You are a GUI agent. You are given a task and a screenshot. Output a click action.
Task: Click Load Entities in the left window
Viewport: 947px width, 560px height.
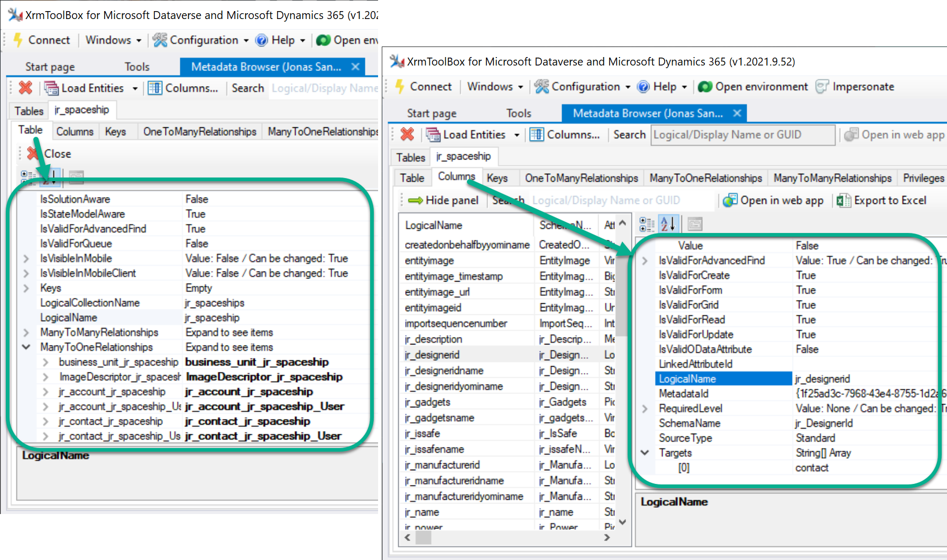(x=85, y=88)
